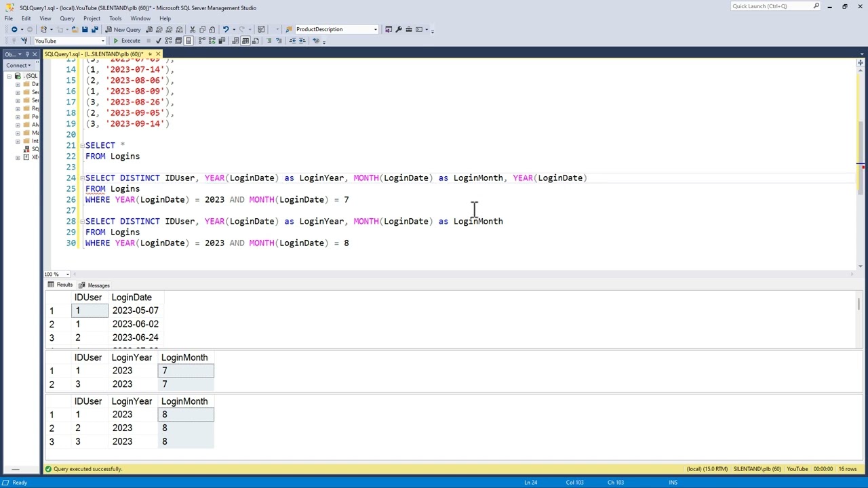Click the Save All icon
This screenshot has height=488, width=868.
tap(95, 29)
